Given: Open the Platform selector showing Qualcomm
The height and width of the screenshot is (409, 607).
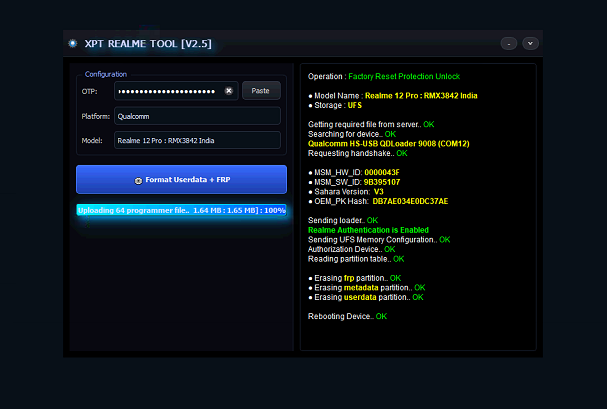Looking at the screenshot, I should 196,116.
